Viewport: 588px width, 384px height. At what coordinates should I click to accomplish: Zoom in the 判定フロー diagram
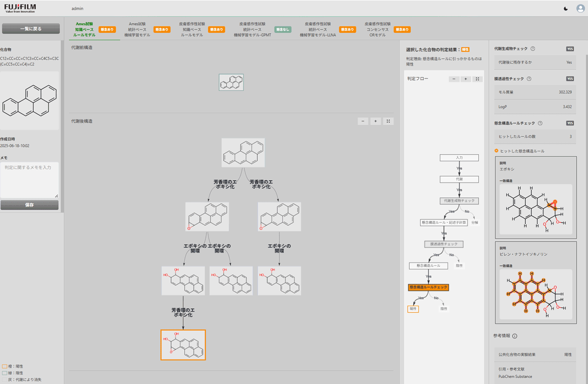coord(465,79)
